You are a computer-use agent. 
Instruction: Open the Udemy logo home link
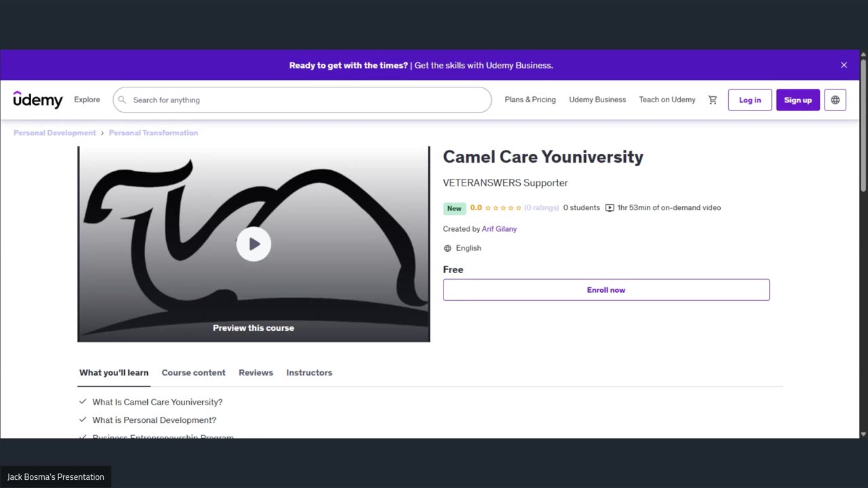pyautogui.click(x=38, y=100)
